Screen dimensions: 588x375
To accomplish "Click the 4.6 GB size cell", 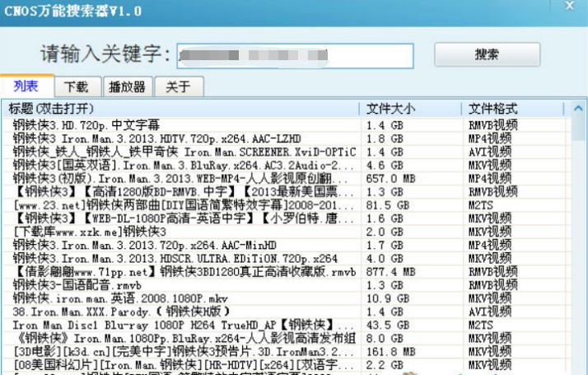I will point(385,165).
